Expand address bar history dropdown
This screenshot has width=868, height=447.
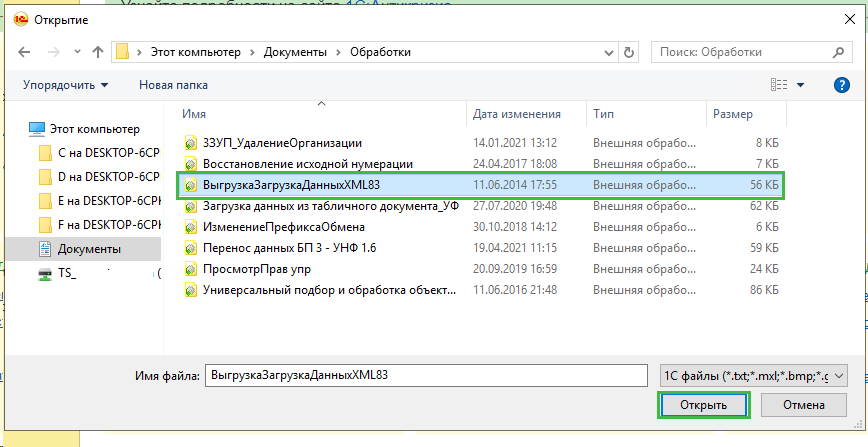tap(609, 53)
